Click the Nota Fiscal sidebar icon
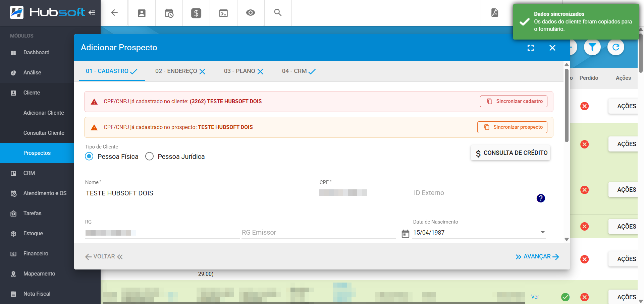The width and height of the screenshot is (644, 304). point(13,294)
